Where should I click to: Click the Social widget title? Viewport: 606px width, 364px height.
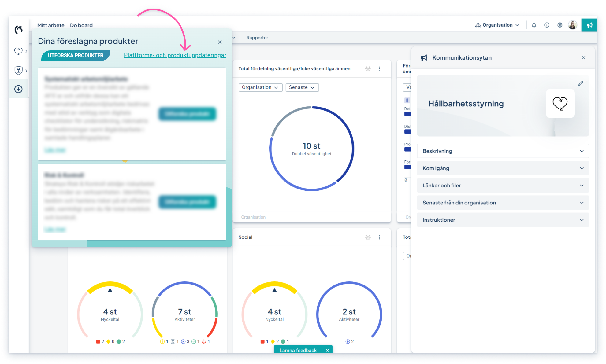(245, 237)
